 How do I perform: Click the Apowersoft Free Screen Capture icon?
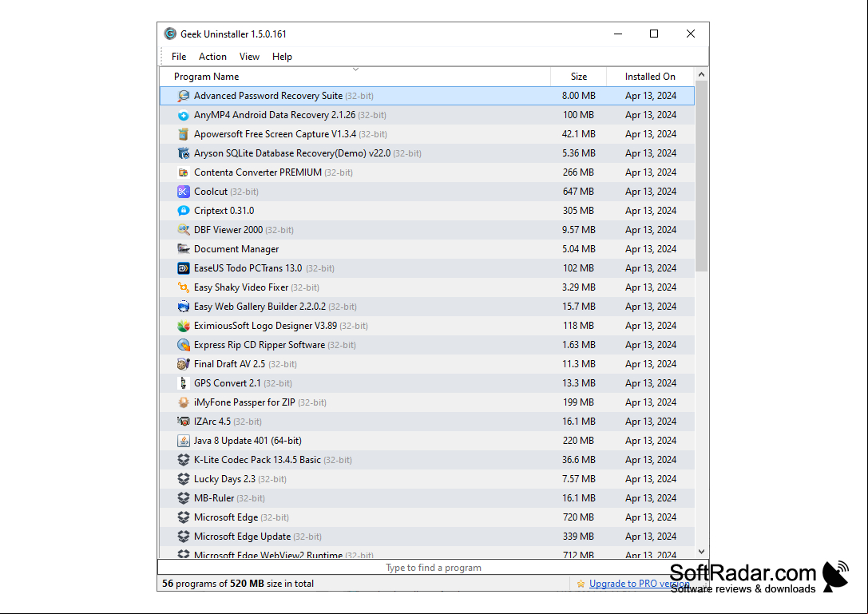point(183,134)
